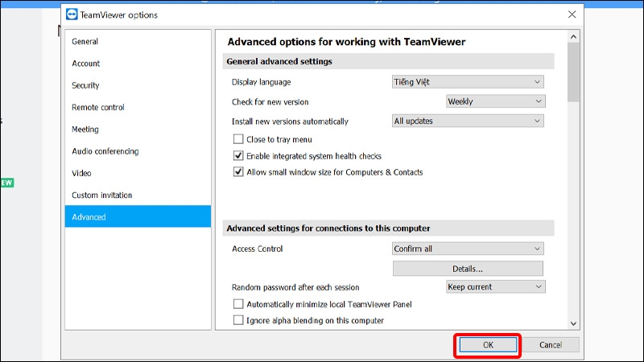Go to Security settings

[138, 85]
